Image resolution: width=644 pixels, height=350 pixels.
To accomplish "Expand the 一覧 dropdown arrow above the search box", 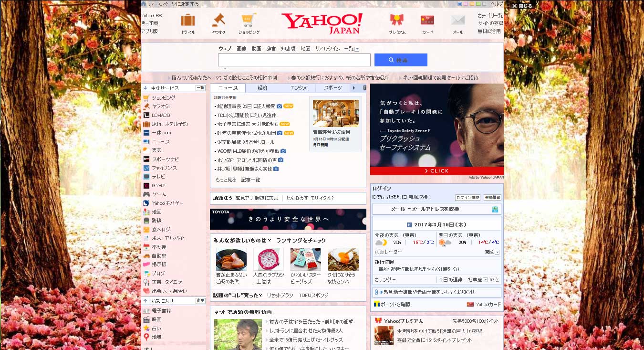I will coord(357,49).
